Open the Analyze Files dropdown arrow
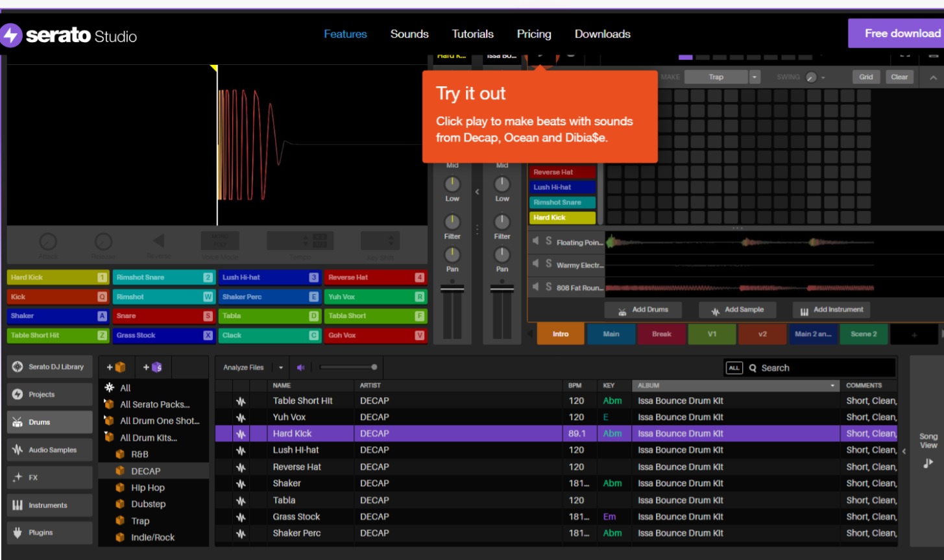The height and width of the screenshot is (560, 944). click(x=281, y=367)
